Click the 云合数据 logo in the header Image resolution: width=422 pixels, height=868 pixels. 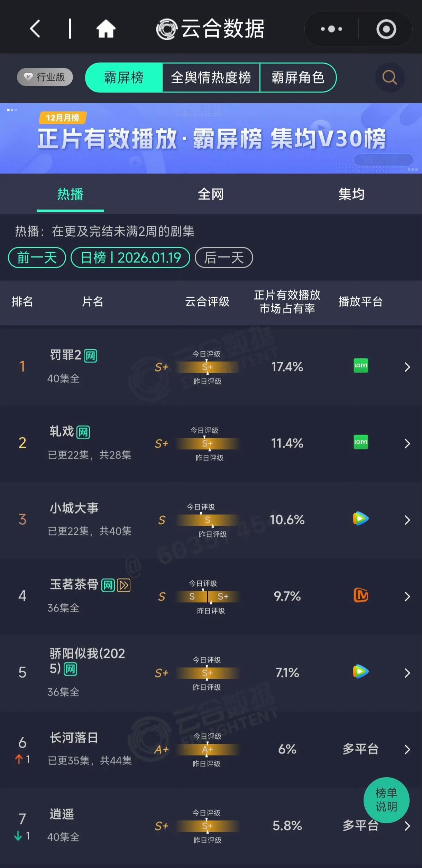[x=209, y=29]
